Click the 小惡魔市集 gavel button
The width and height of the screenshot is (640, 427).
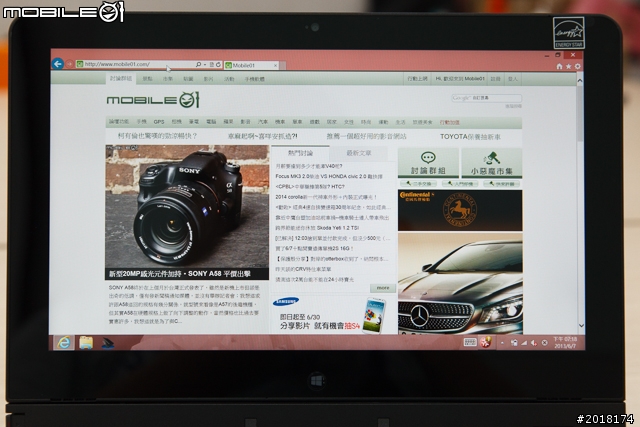click(491, 163)
